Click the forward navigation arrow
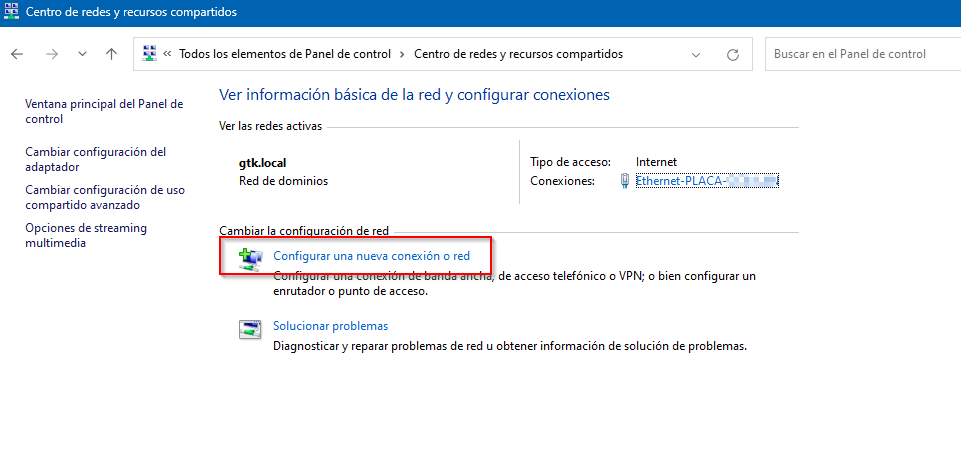Screen dimensions: 961x475 point(51,54)
